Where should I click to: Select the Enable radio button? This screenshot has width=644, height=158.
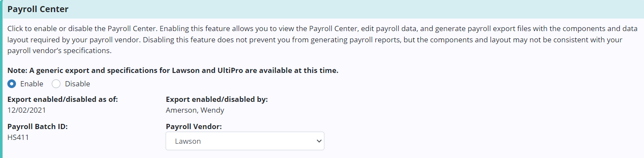pos(12,84)
